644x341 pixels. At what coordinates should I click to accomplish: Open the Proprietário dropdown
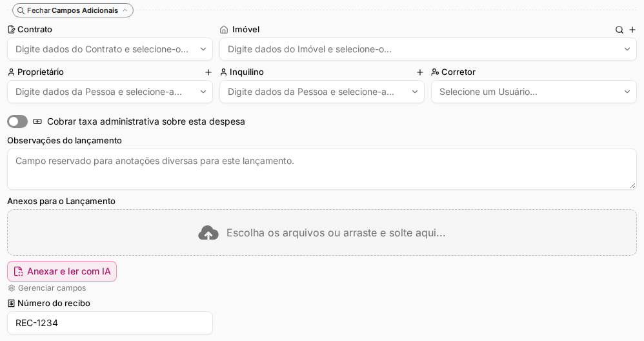point(110,92)
